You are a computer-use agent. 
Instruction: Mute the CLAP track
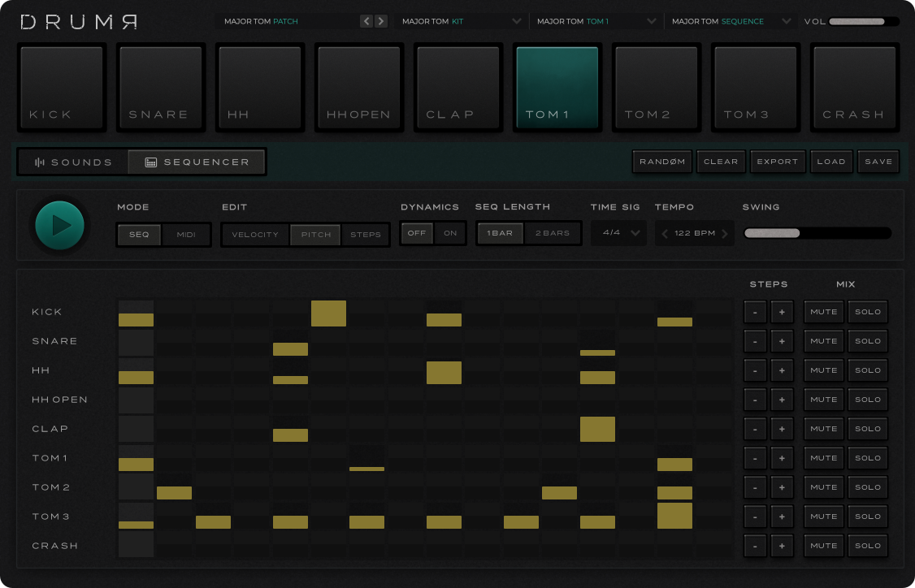pos(824,429)
